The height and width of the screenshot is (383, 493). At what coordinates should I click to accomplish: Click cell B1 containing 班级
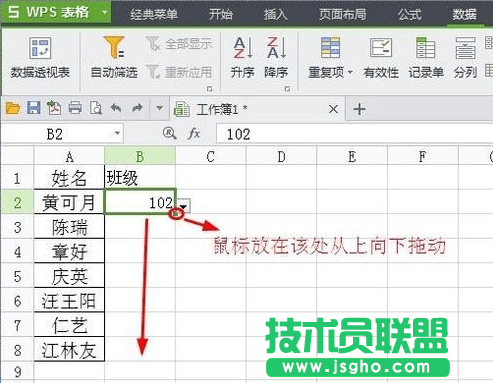click(140, 177)
